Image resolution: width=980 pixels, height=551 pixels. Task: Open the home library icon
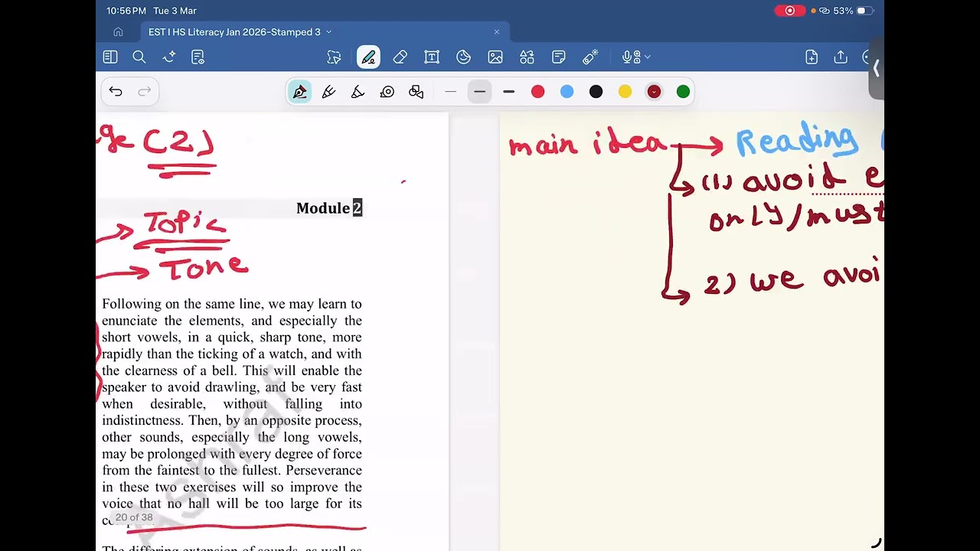(118, 32)
